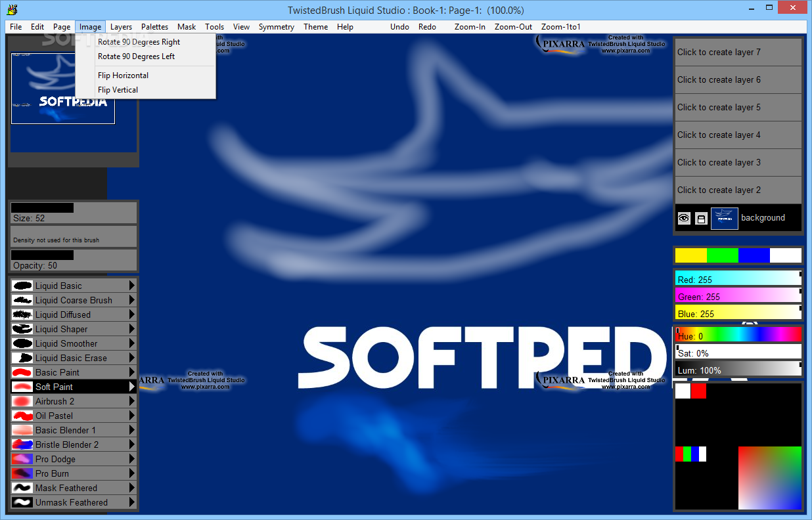Select the Pro Dodge brush icon
812x520 pixels.
22,459
